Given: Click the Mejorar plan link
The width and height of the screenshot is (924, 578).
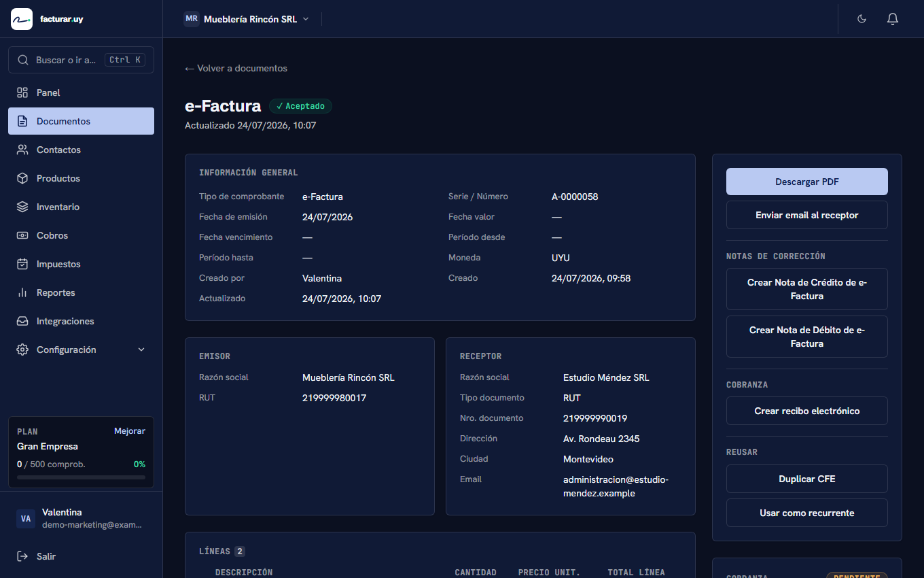Looking at the screenshot, I should pyautogui.click(x=130, y=431).
